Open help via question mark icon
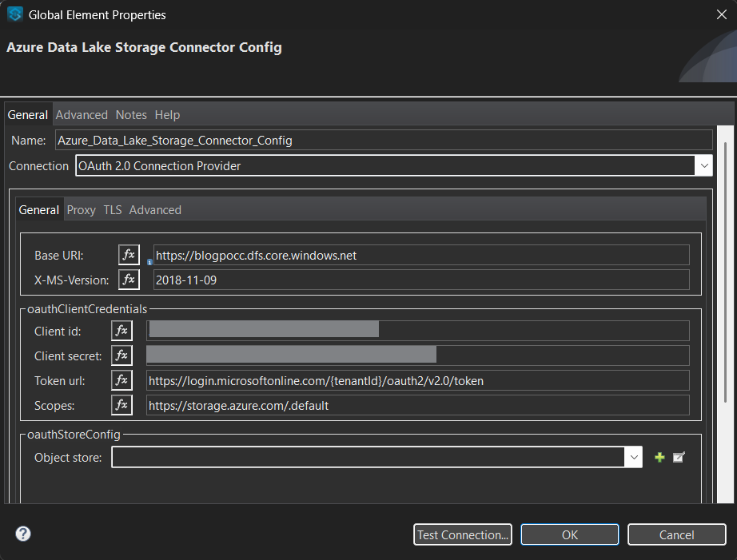The width and height of the screenshot is (737, 560). pos(21,534)
